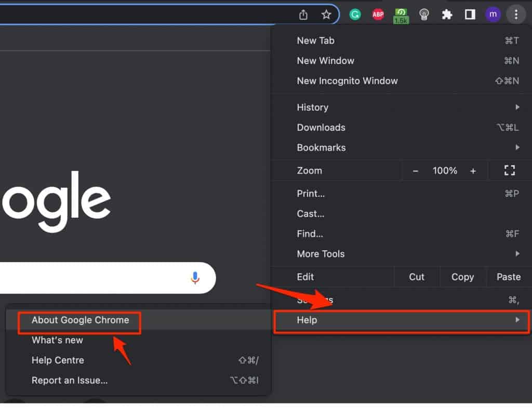This screenshot has width=532, height=418.
Task: Click Copy in the Edit row
Action: coord(462,277)
